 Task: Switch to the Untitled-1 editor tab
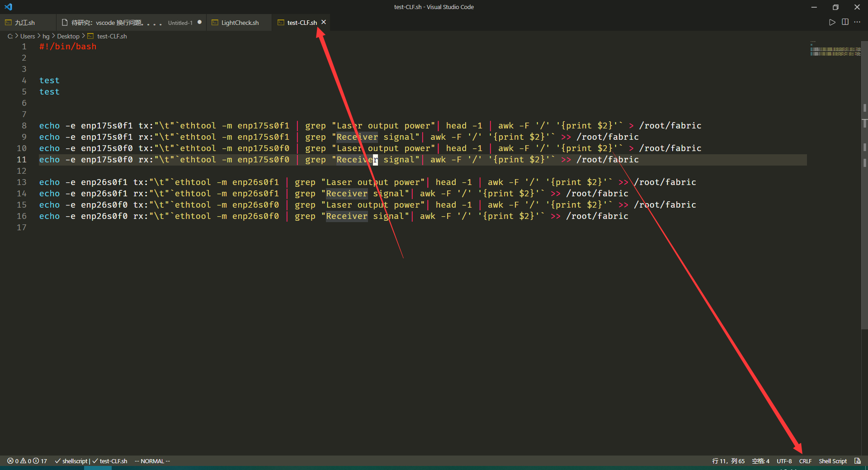[x=131, y=23]
